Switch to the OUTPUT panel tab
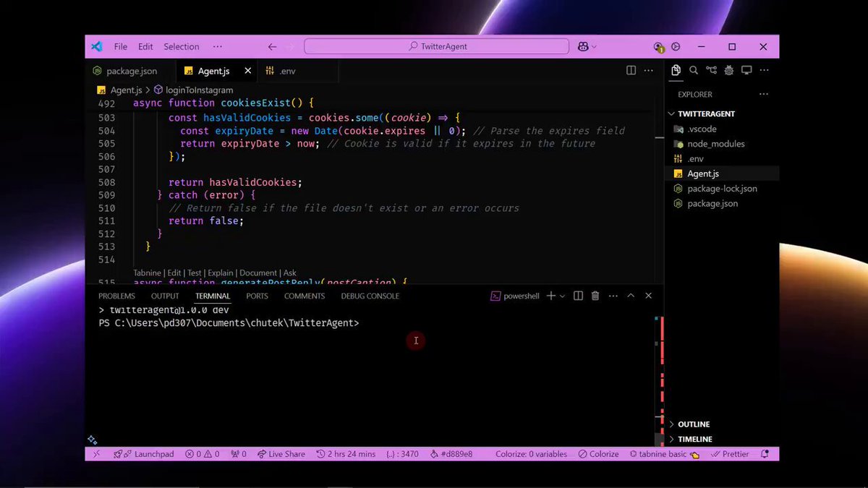Image resolution: width=868 pixels, height=488 pixels. tap(165, 296)
